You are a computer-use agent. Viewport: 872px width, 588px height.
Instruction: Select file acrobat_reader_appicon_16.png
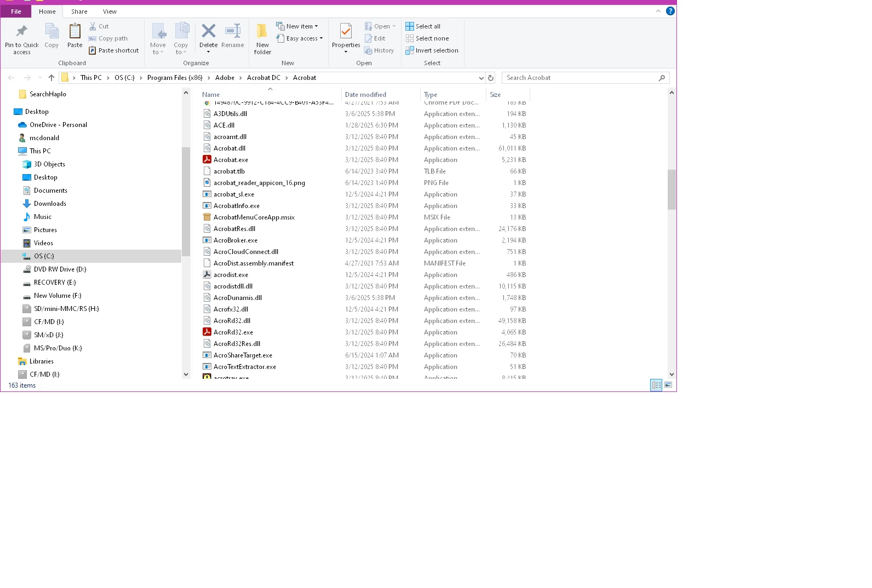(x=259, y=182)
